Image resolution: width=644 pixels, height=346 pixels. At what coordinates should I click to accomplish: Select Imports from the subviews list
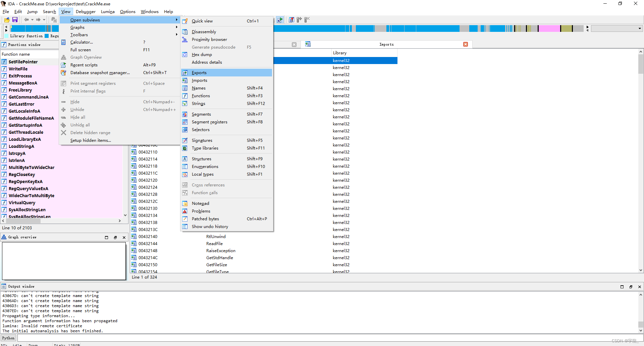(226, 80)
